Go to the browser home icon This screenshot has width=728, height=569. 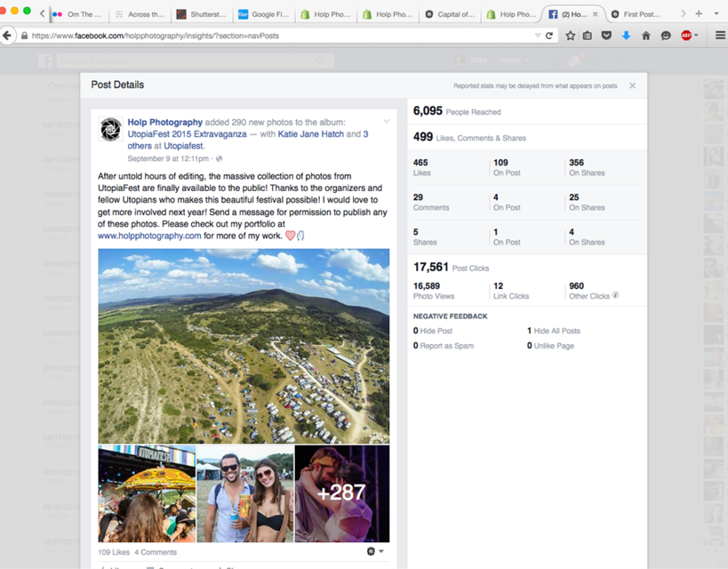click(x=646, y=36)
